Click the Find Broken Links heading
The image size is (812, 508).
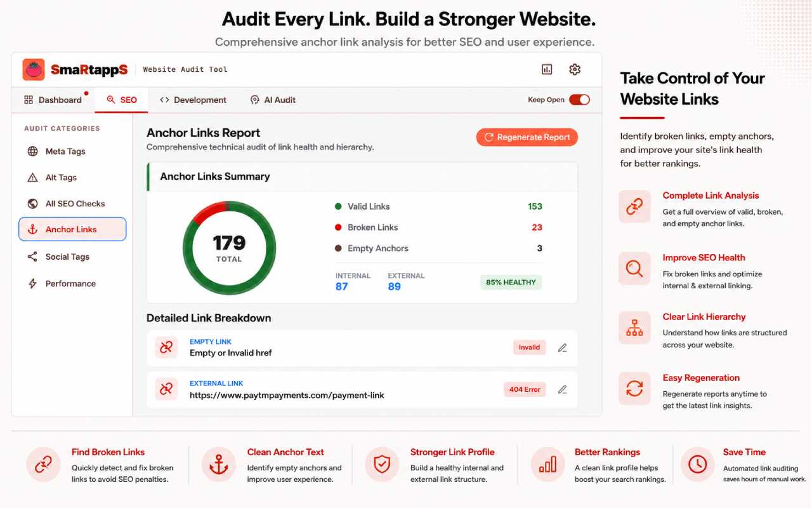point(108,452)
